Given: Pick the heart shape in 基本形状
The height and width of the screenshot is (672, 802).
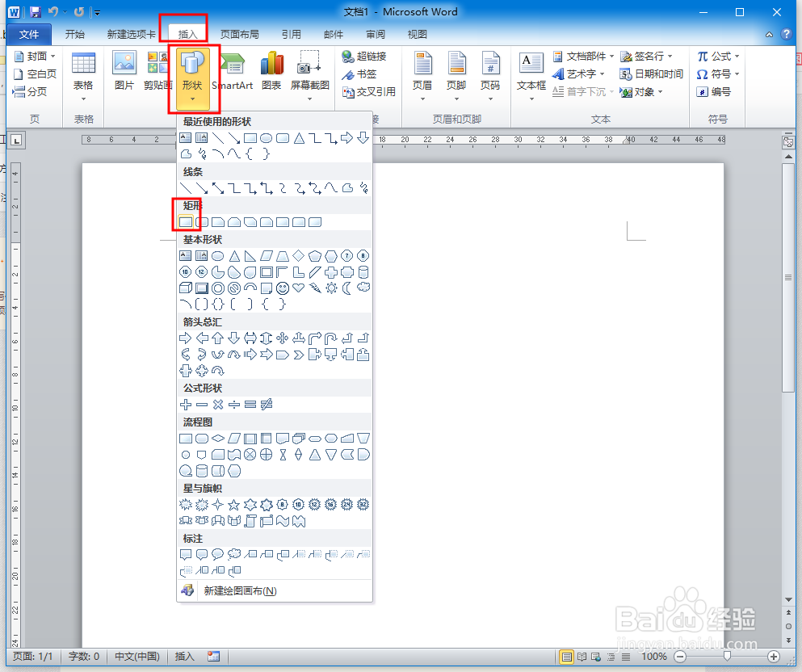Looking at the screenshot, I should click(x=299, y=288).
